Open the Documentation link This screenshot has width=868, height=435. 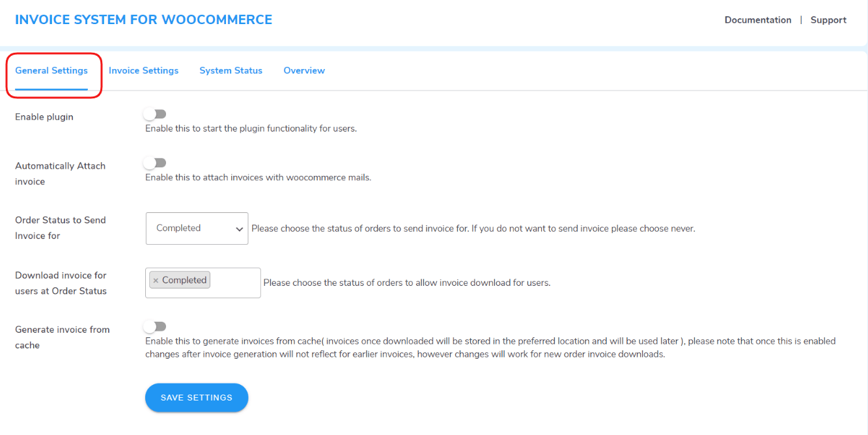[757, 20]
